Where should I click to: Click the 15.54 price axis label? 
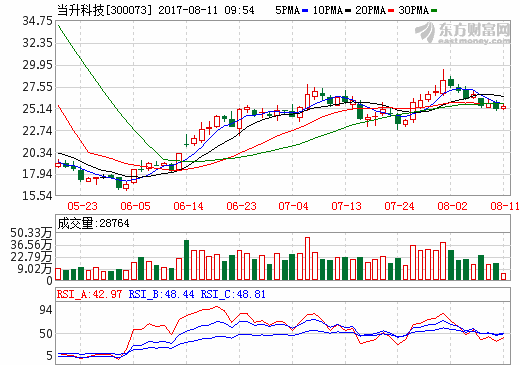(38, 196)
